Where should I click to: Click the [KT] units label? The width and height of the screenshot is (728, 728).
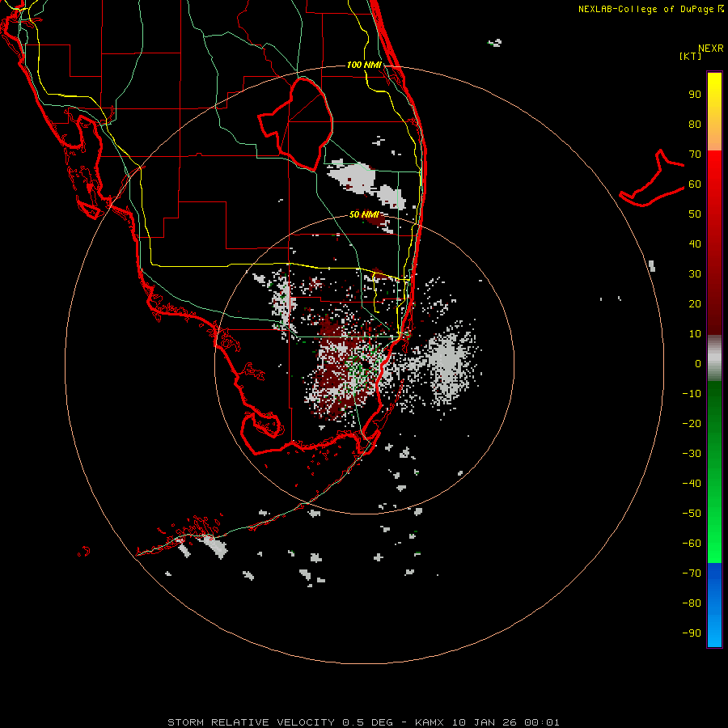pyautogui.click(x=691, y=56)
